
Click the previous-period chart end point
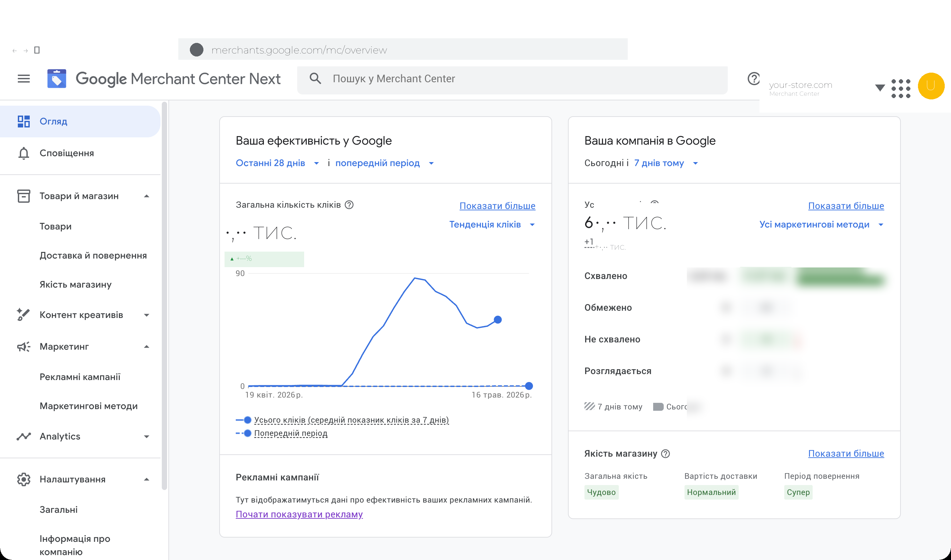click(529, 386)
